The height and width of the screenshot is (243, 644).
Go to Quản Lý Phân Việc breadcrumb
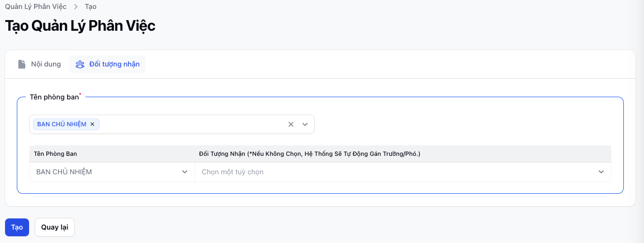coord(36,7)
